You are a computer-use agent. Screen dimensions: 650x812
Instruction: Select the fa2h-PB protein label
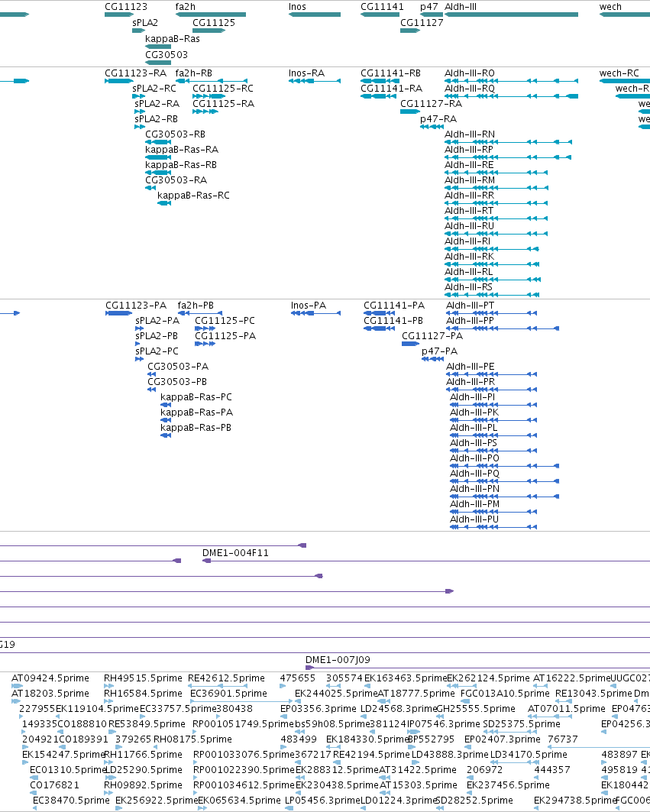[x=196, y=306]
